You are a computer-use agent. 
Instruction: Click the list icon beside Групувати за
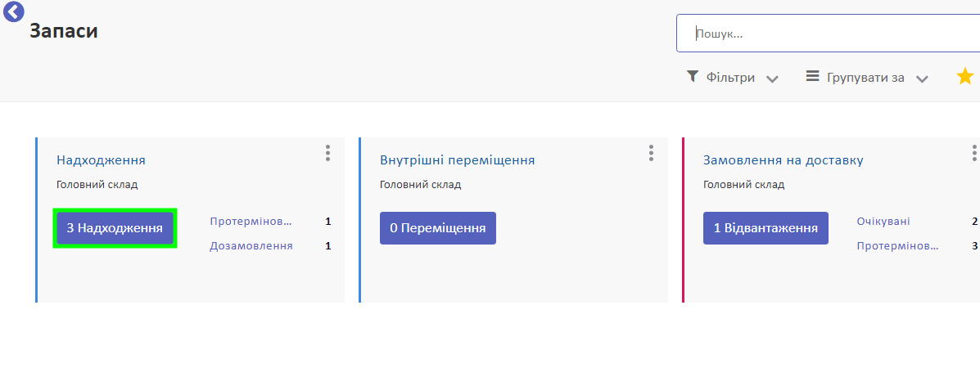tap(812, 77)
